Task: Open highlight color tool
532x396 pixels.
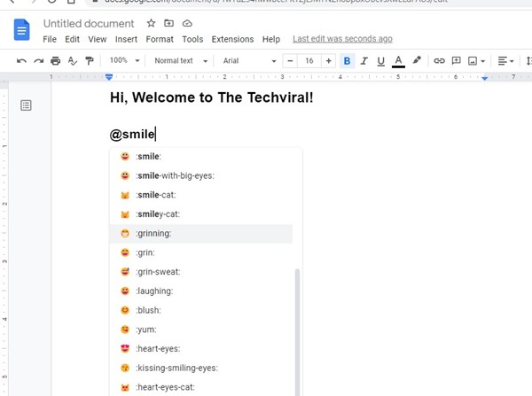Action: (x=417, y=60)
